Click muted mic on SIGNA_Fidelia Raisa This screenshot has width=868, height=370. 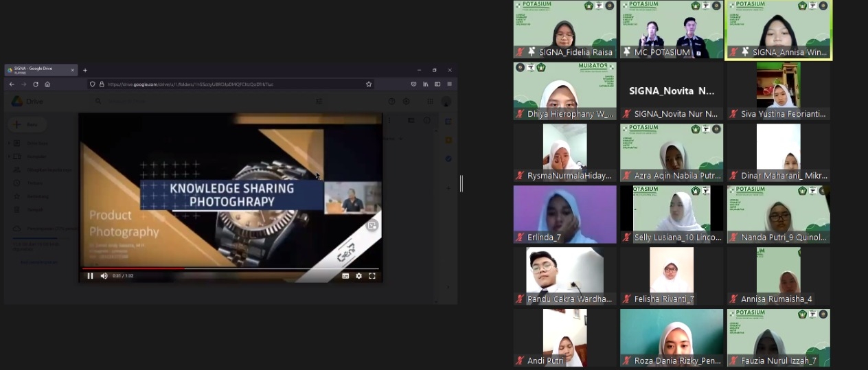point(520,52)
